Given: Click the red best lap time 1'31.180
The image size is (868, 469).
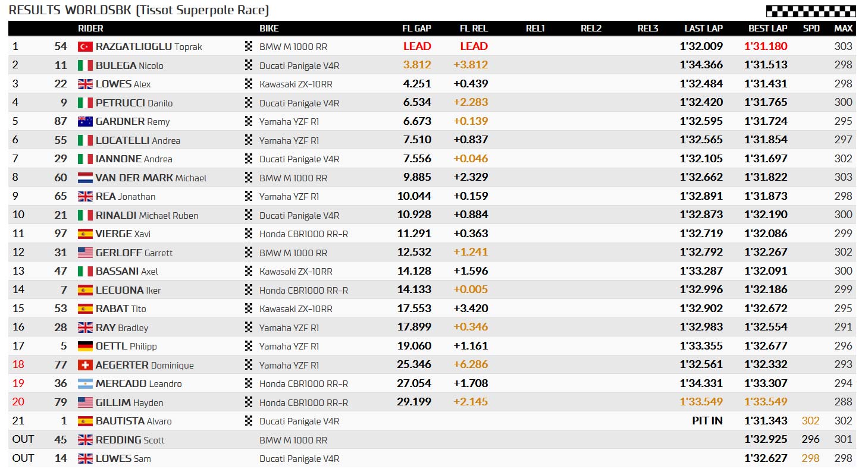Looking at the screenshot, I should (766, 46).
